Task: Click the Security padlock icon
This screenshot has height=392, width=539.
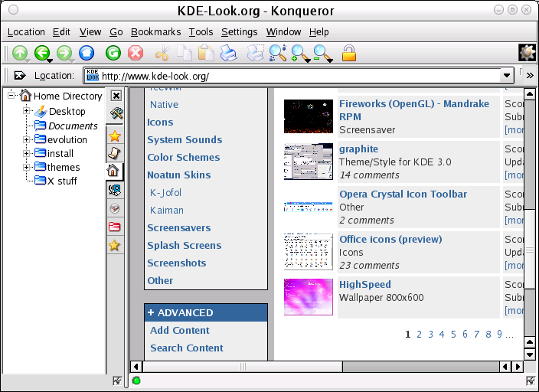Action: pyautogui.click(x=349, y=54)
